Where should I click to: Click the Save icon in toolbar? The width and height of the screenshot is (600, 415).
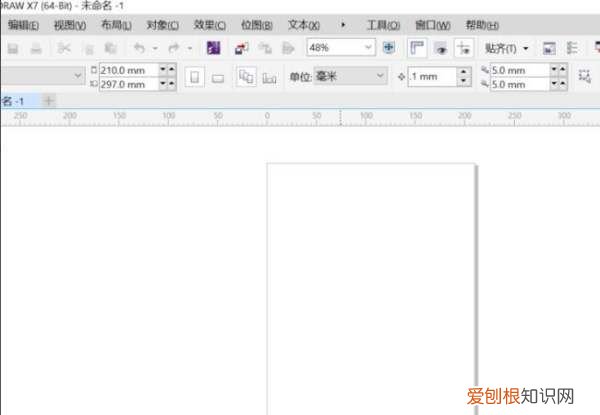(13, 48)
